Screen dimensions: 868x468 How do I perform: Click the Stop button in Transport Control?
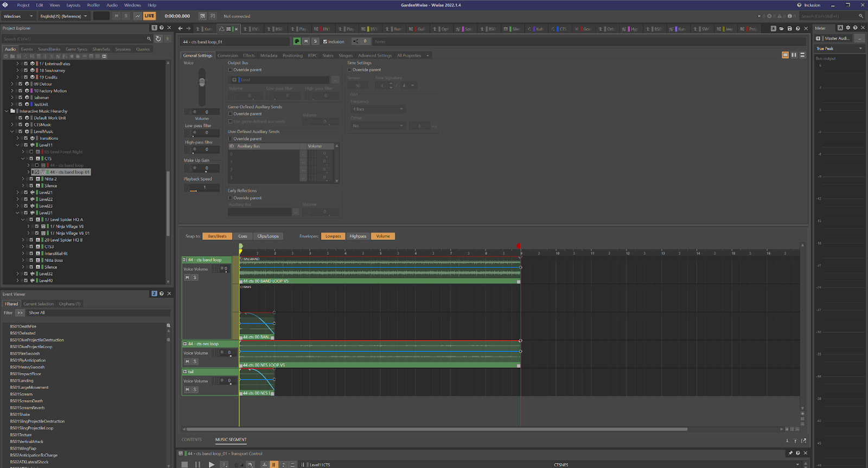click(x=184, y=465)
